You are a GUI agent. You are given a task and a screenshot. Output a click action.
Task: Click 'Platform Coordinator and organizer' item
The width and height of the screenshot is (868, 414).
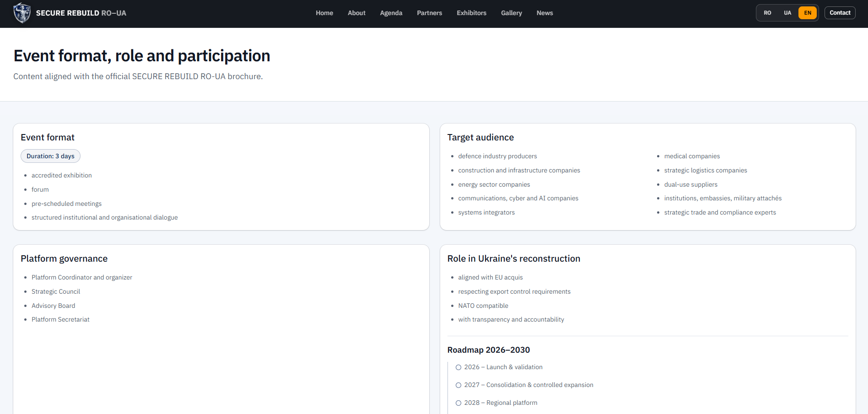tap(82, 277)
